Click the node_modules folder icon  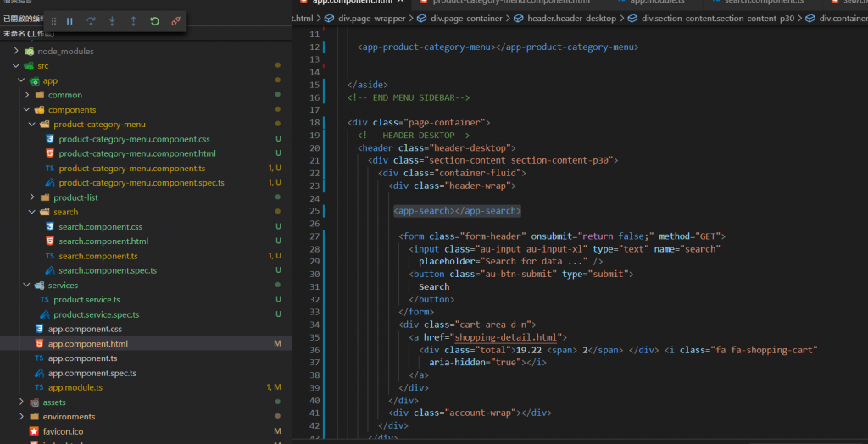(29, 51)
